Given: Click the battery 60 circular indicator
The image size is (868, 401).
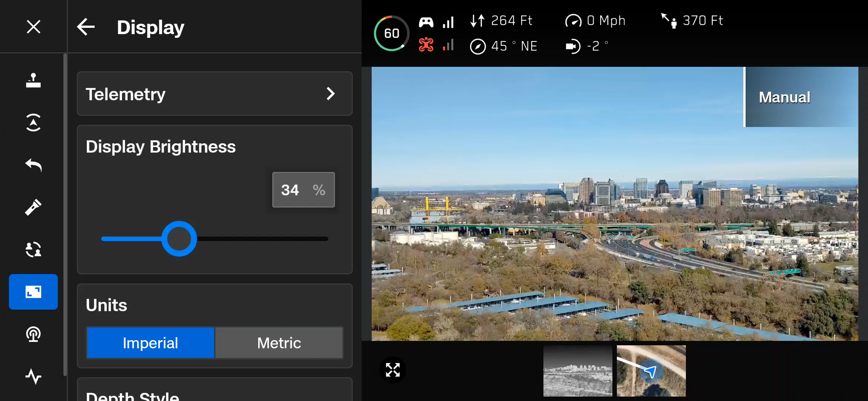Looking at the screenshot, I should [x=391, y=33].
